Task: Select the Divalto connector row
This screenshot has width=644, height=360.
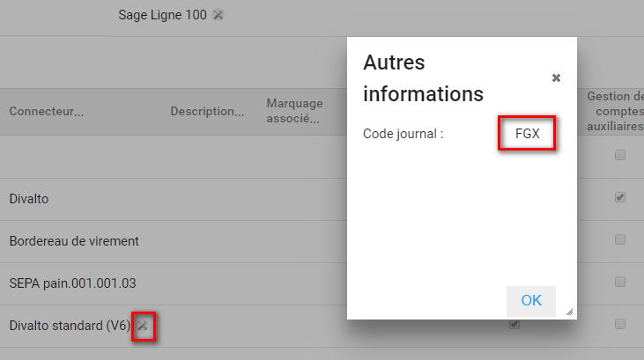Action: [29, 199]
